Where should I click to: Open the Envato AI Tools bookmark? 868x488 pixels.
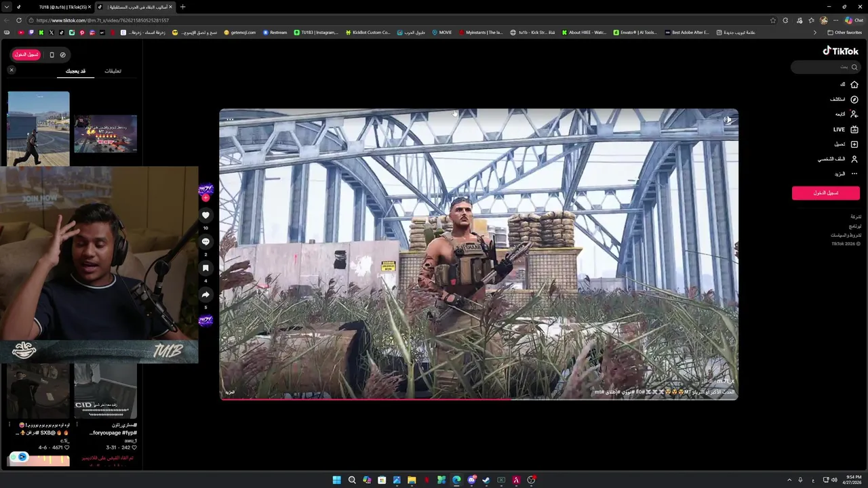pyautogui.click(x=635, y=33)
